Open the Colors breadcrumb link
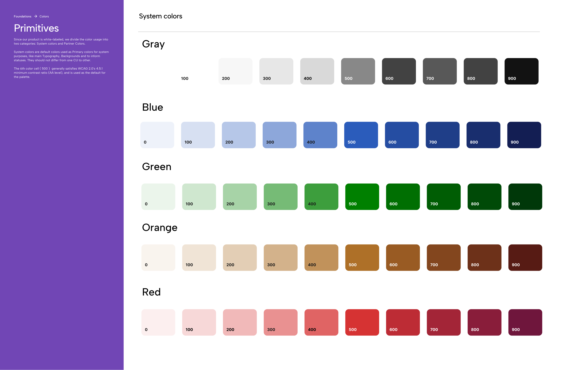 click(x=44, y=16)
